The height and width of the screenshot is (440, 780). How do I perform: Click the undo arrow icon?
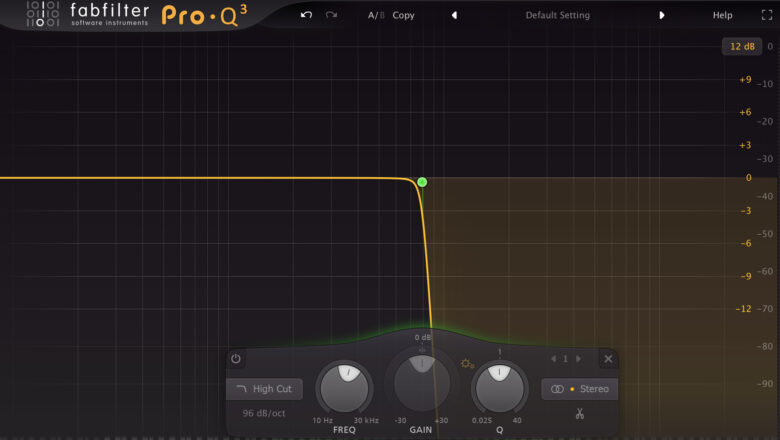pyautogui.click(x=306, y=15)
